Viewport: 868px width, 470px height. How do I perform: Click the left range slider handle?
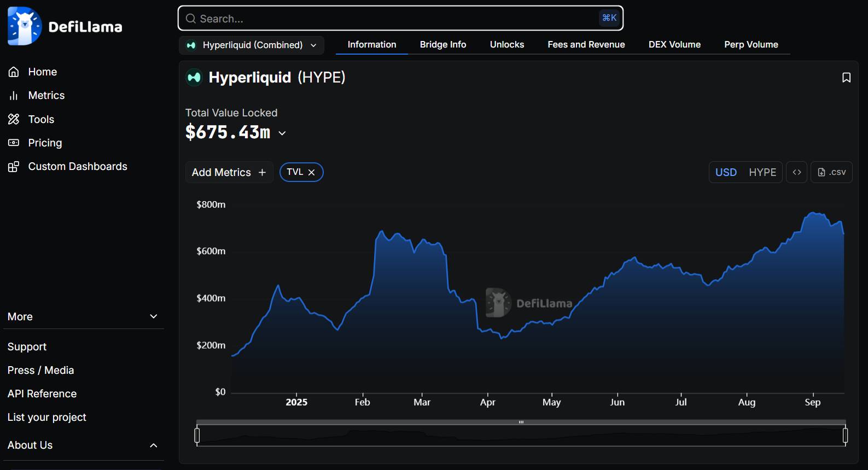tap(197, 436)
